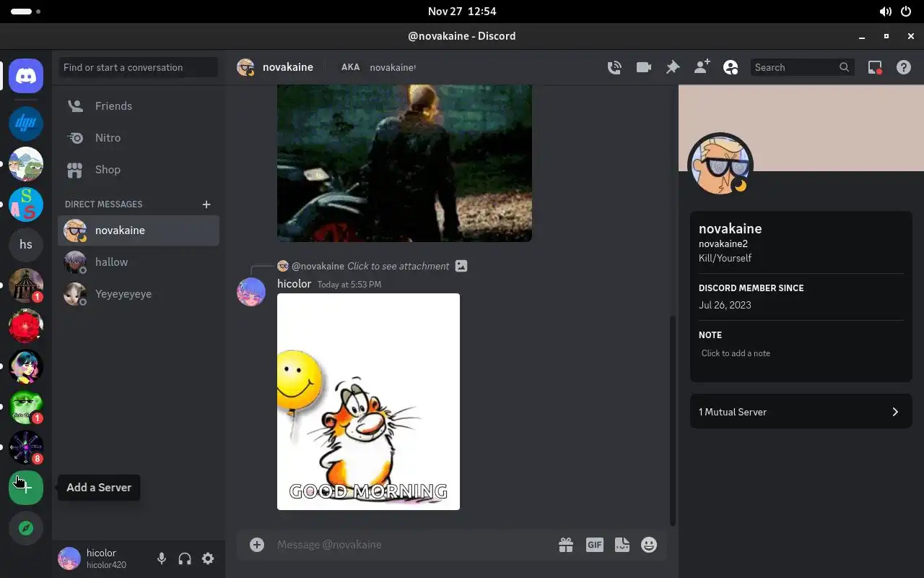
Task: Select novakaine direct message
Action: point(139,230)
